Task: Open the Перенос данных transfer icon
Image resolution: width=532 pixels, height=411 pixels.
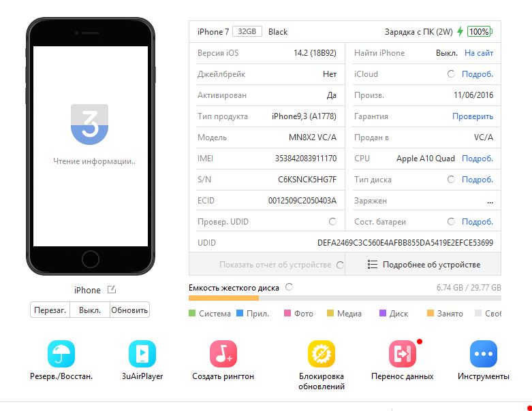Action: click(403, 354)
